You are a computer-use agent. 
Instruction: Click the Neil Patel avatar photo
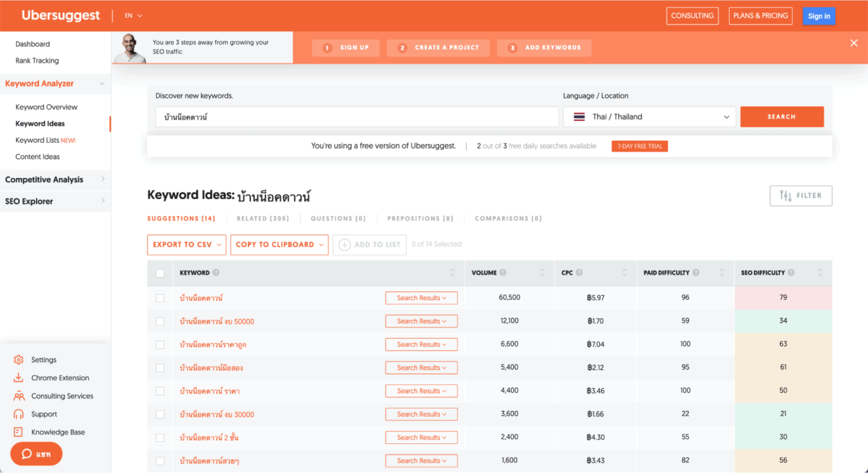(x=129, y=47)
